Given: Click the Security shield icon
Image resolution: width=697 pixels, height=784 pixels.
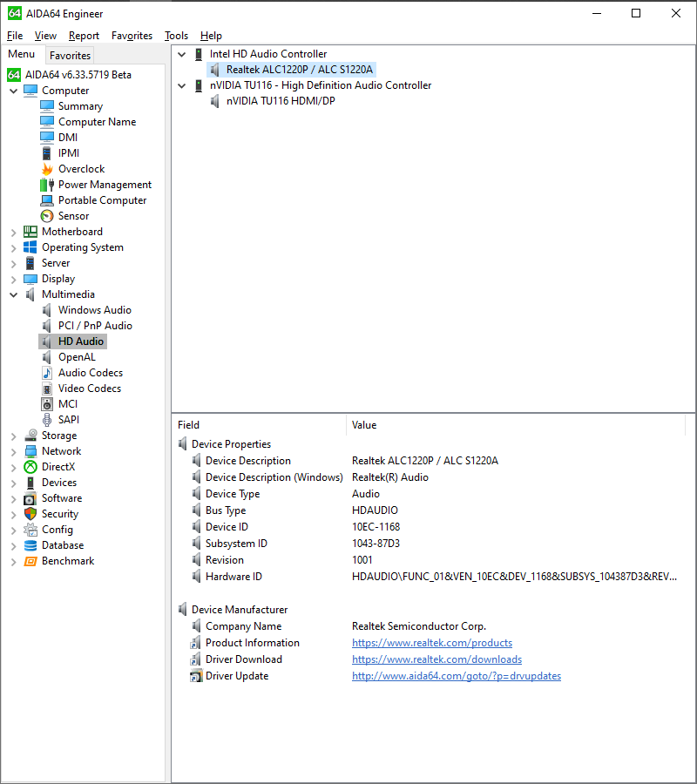Looking at the screenshot, I should [30, 513].
